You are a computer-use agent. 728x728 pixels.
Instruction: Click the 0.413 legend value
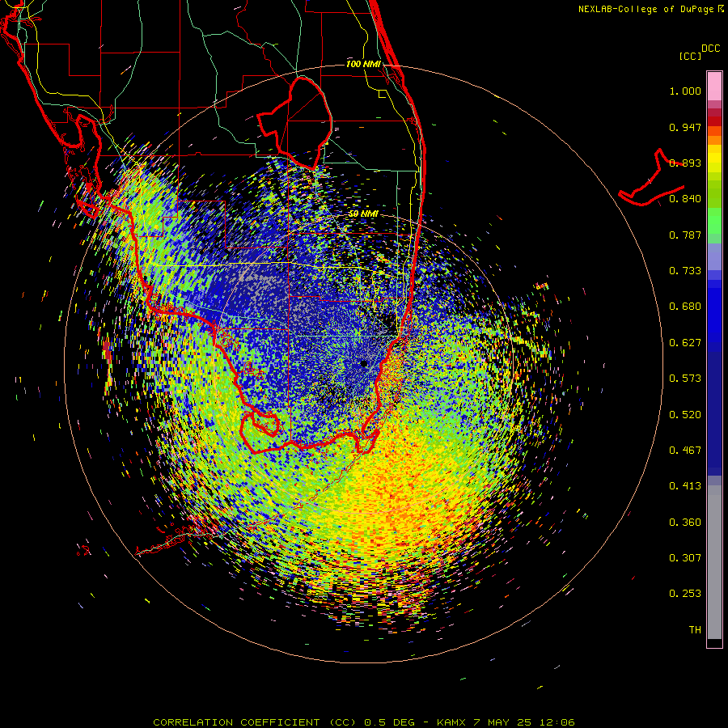(685, 486)
